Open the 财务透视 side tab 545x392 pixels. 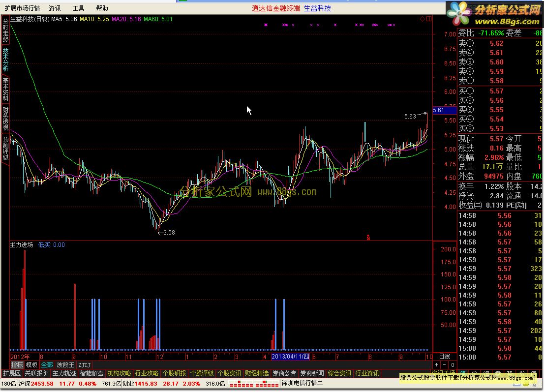click(5, 119)
